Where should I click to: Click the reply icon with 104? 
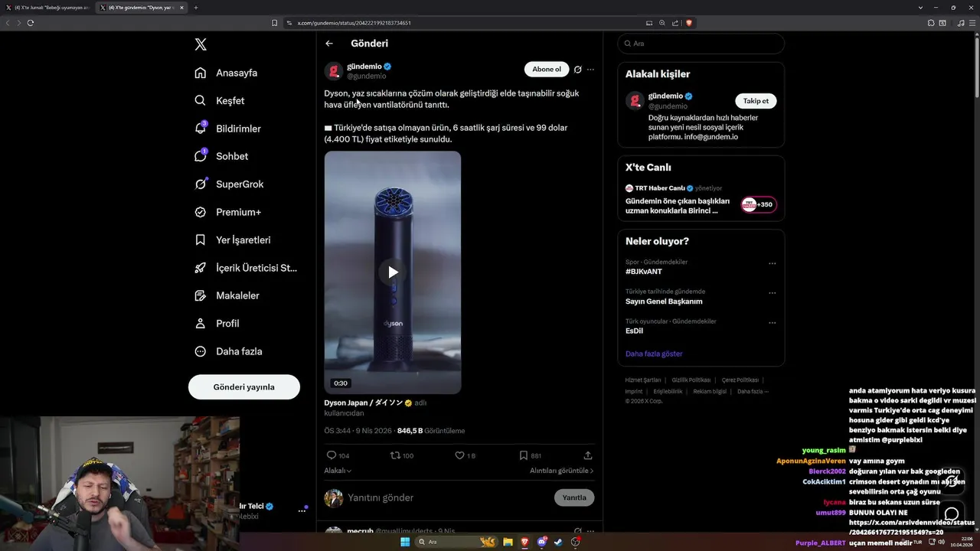[x=338, y=455]
